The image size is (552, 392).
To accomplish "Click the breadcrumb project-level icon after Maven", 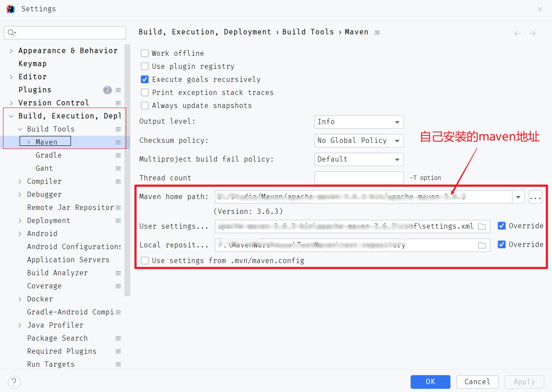I will click(x=377, y=33).
